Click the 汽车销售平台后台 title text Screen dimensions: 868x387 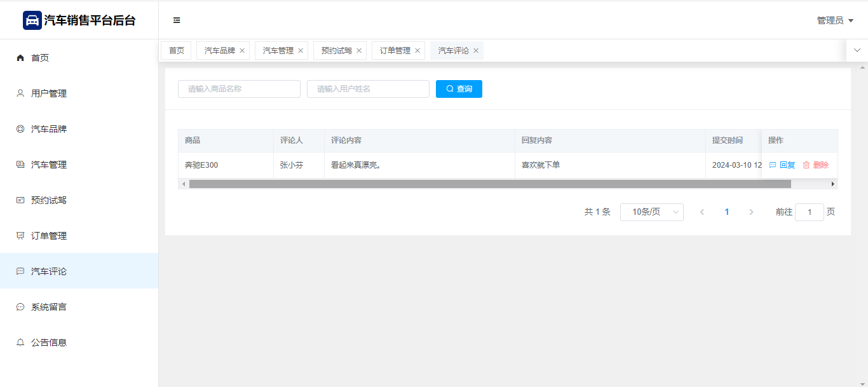pyautogui.click(x=90, y=20)
